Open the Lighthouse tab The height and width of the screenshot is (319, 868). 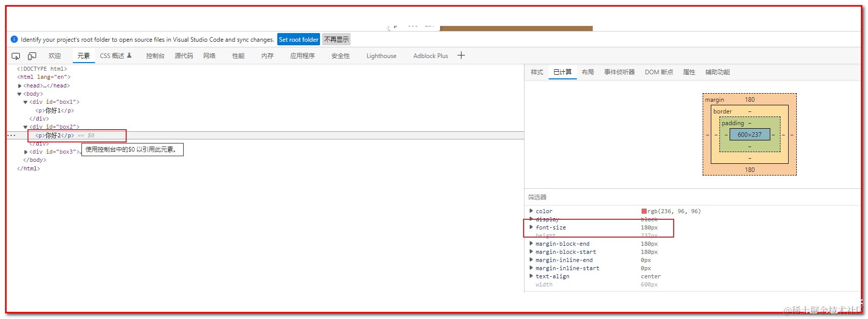pos(382,56)
